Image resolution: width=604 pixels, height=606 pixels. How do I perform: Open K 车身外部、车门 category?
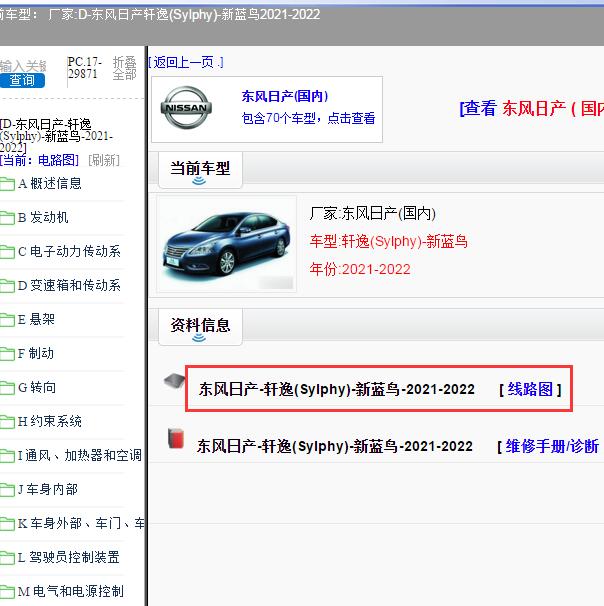click(x=81, y=524)
